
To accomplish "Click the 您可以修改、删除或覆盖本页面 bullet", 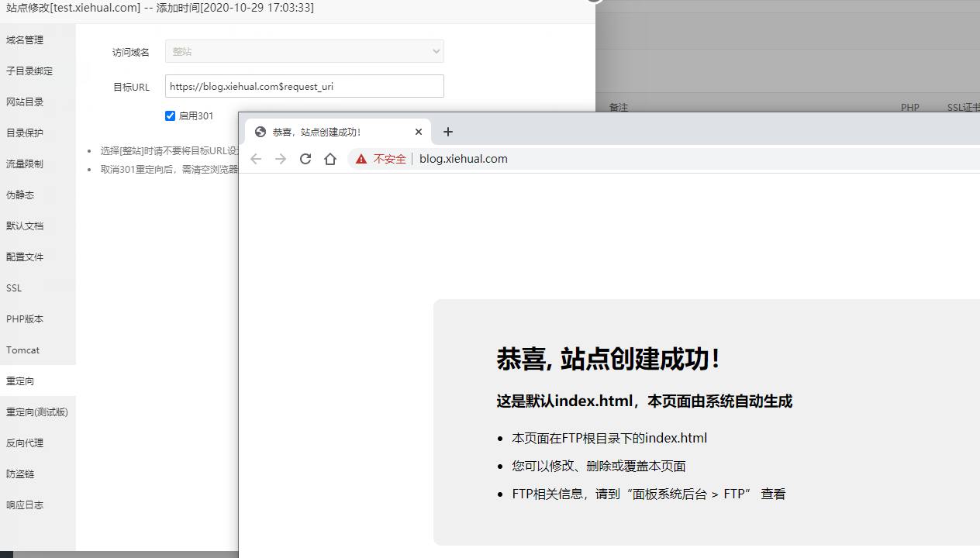I will 599,466.
